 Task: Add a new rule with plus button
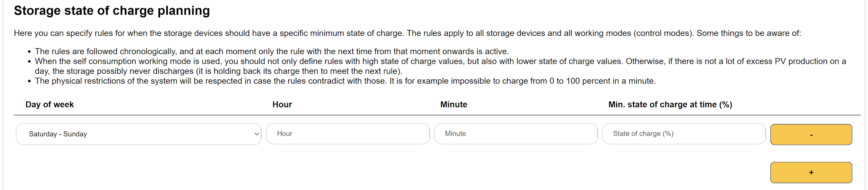click(x=811, y=172)
